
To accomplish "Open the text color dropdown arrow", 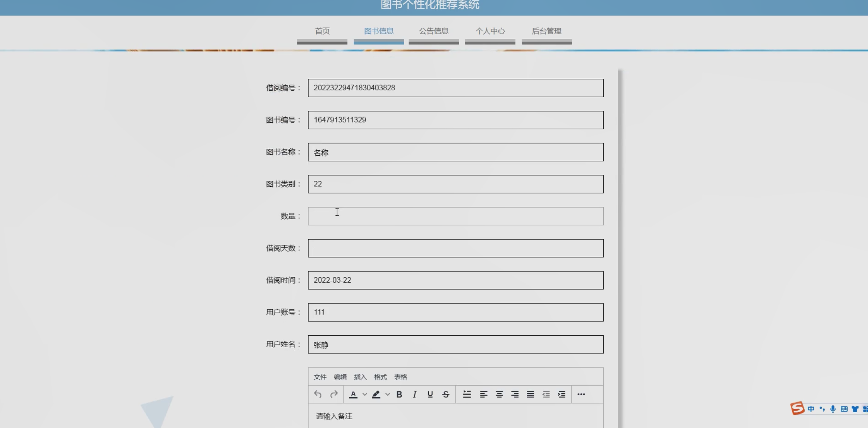I will [365, 394].
